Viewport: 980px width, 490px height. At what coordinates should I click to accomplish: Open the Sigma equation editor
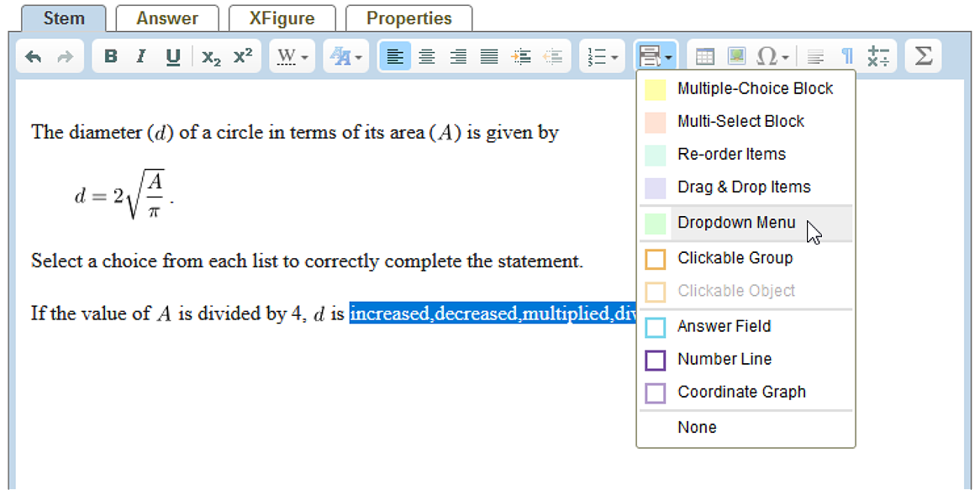click(923, 56)
